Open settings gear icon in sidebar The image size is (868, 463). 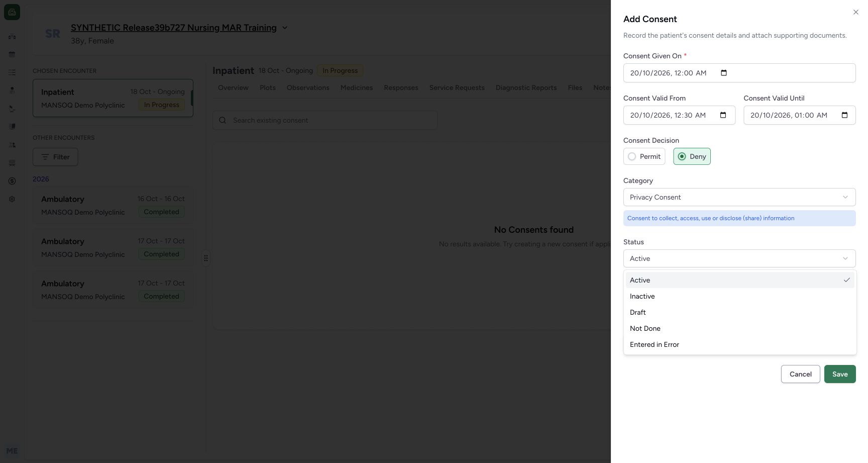click(x=12, y=199)
